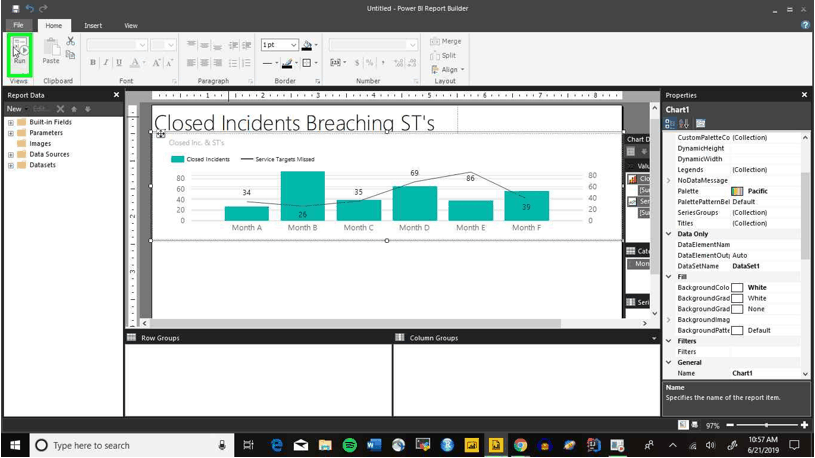The width and height of the screenshot is (815, 458).
Task: Click the move up arrow in Report Data
Action: 74,109
